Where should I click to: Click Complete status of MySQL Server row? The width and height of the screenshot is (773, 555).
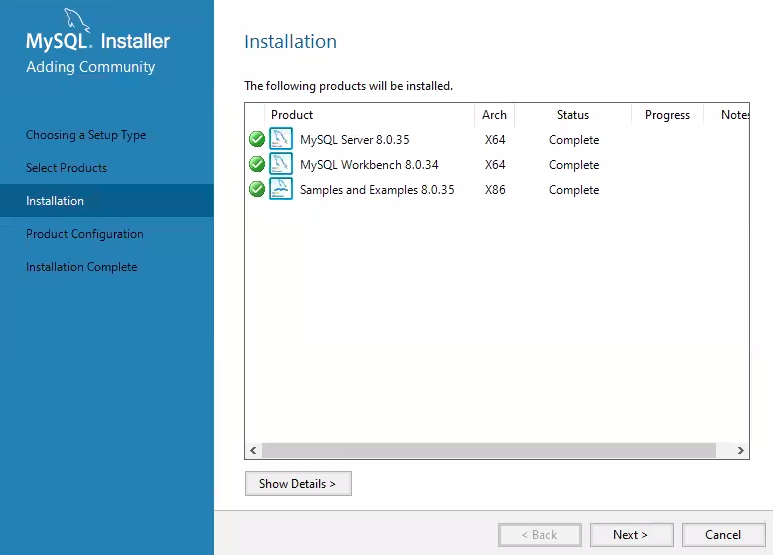tap(574, 140)
